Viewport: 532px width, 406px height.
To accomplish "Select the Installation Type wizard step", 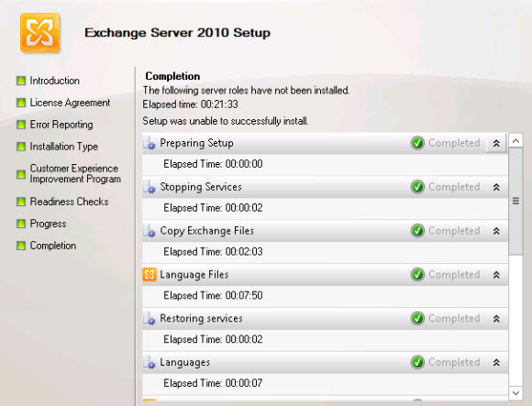I will (64, 147).
